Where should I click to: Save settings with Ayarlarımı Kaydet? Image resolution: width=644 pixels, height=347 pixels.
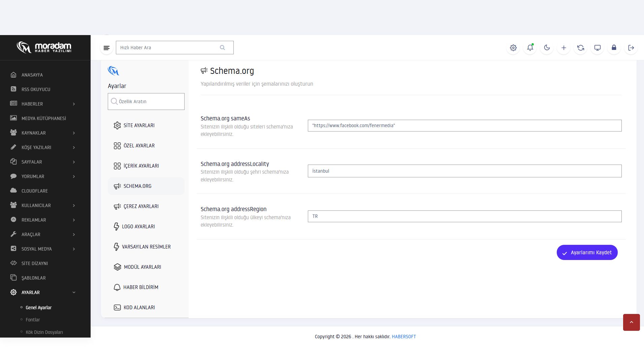tap(587, 253)
